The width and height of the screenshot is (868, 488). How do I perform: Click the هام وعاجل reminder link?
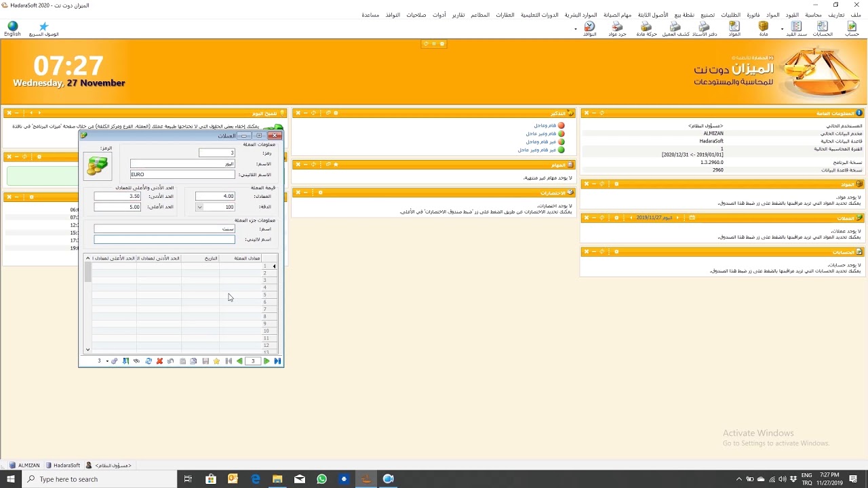click(545, 125)
